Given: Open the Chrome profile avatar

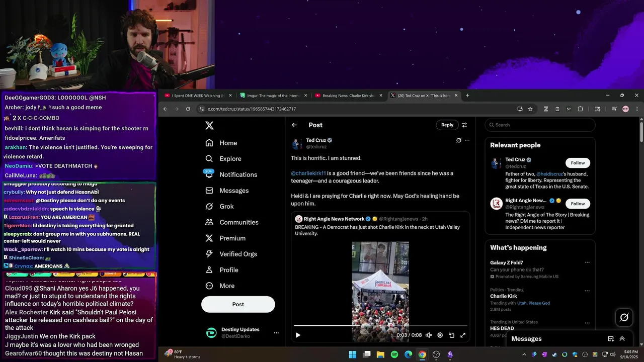Looking at the screenshot, I should pyautogui.click(x=625, y=109).
